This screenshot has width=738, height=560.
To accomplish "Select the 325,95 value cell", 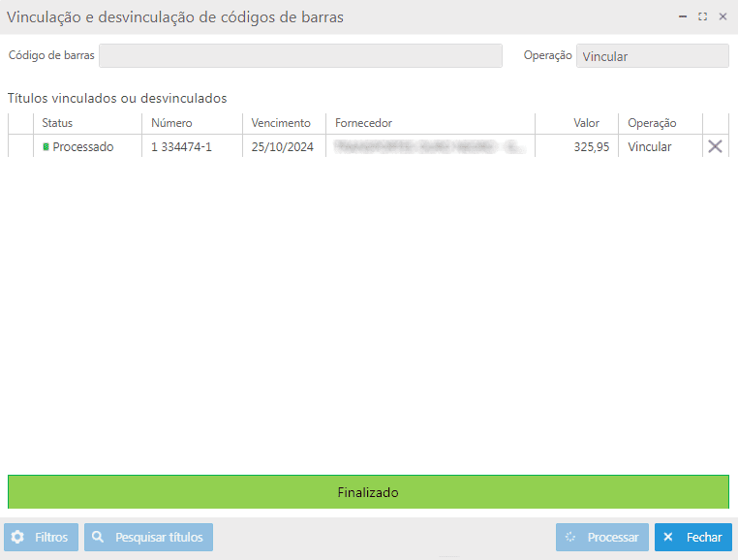I will click(x=591, y=147).
